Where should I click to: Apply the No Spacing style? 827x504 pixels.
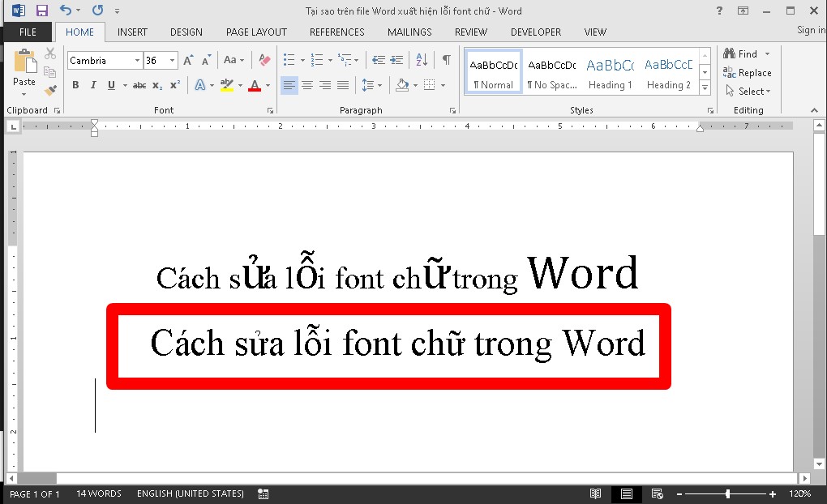(x=551, y=72)
